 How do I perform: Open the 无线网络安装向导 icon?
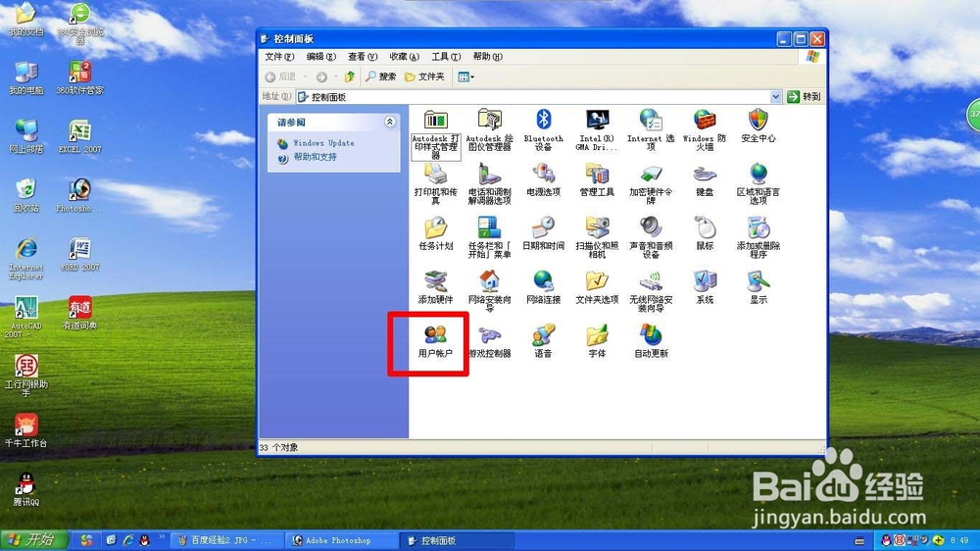[x=651, y=291]
